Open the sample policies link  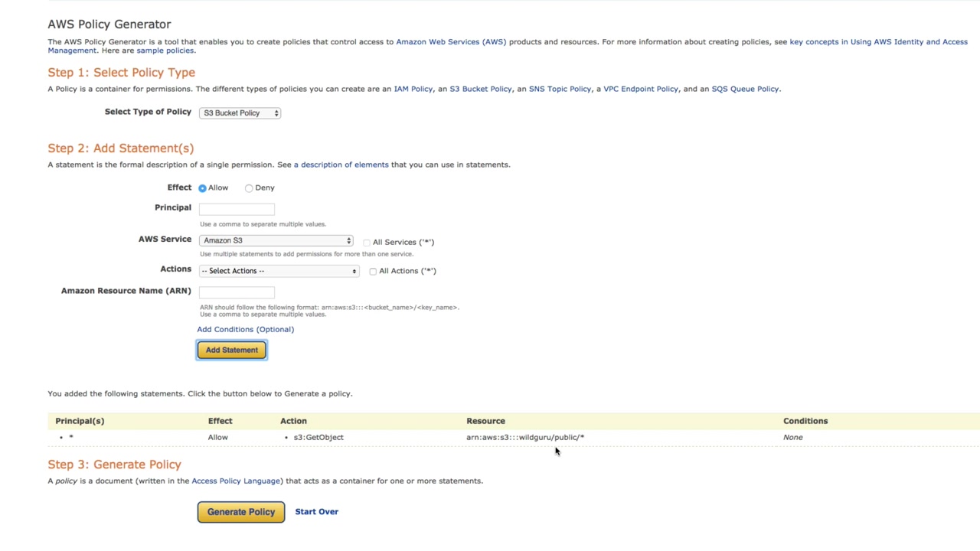(165, 51)
